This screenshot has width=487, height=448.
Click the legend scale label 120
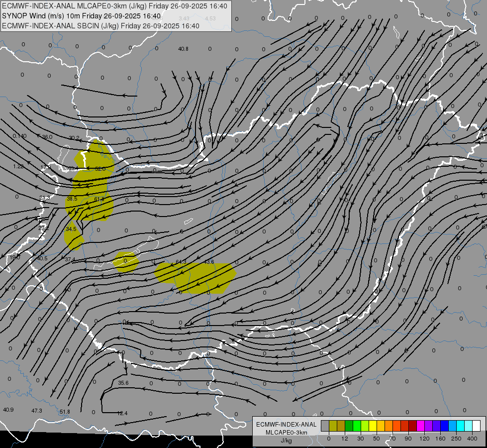tap(424, 439)
